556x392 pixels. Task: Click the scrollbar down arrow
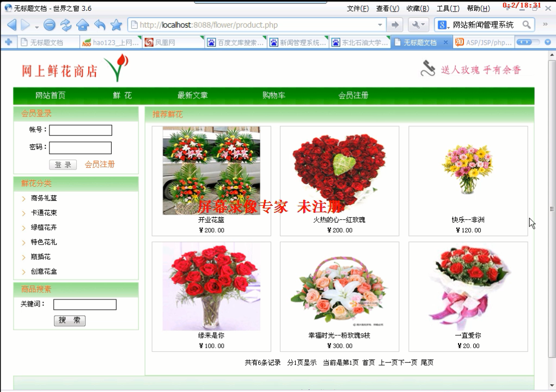coord(552,385)
